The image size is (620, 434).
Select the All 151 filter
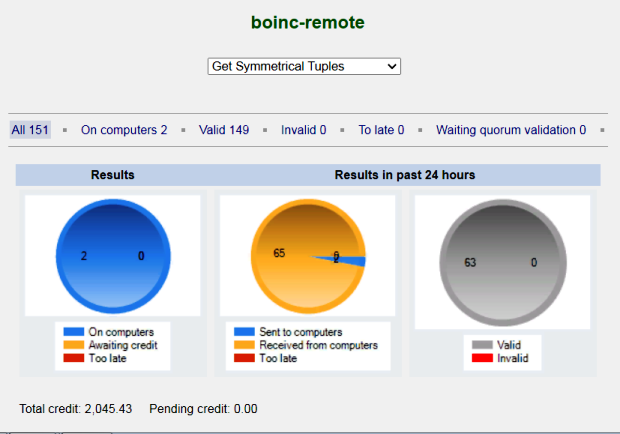[x=30, y=130]
